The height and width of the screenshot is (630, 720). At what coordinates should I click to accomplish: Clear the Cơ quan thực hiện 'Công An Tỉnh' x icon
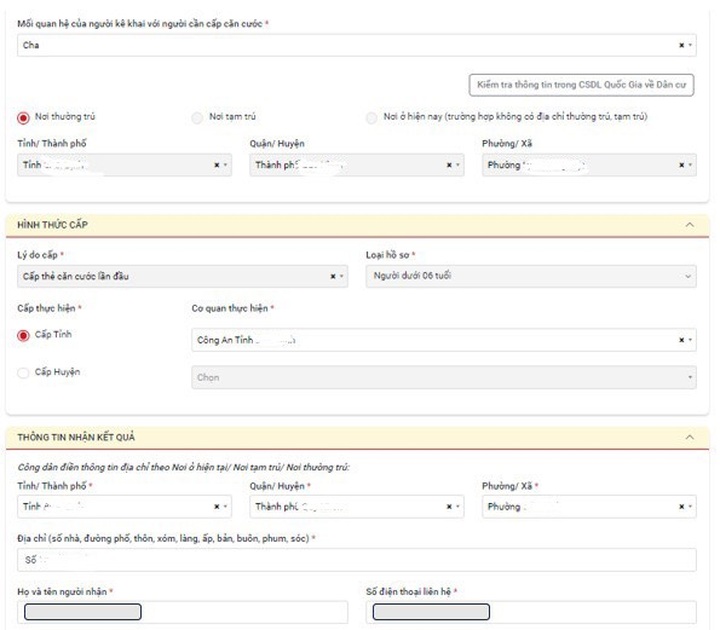click(x=681, y=340)
